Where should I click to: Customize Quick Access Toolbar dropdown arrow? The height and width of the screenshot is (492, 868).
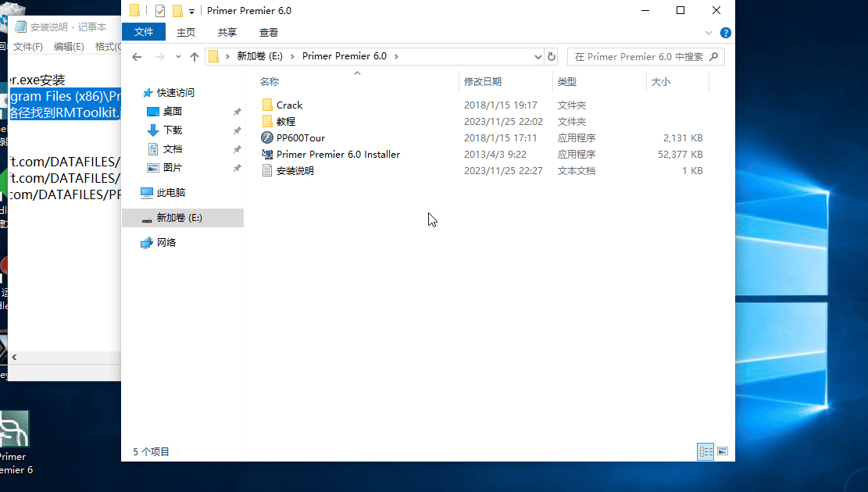(191, 11)
